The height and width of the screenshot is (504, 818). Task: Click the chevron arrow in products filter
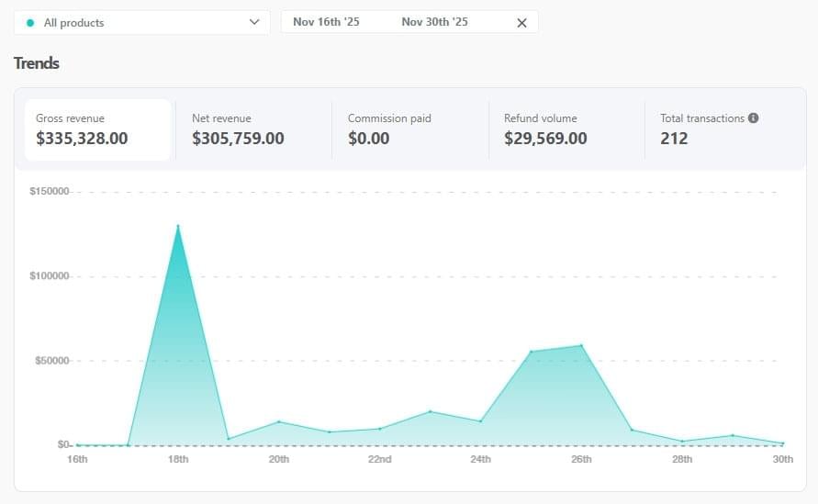click(254, 22)
